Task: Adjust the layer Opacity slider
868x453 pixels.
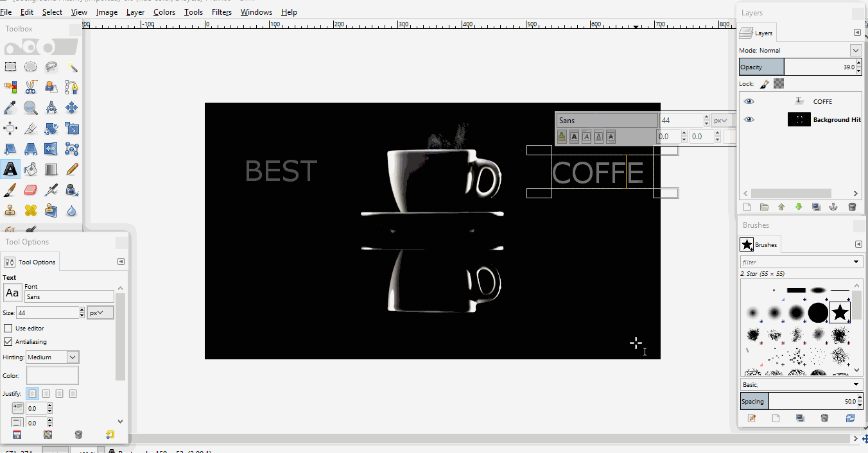Action: [x=797, y=67]
